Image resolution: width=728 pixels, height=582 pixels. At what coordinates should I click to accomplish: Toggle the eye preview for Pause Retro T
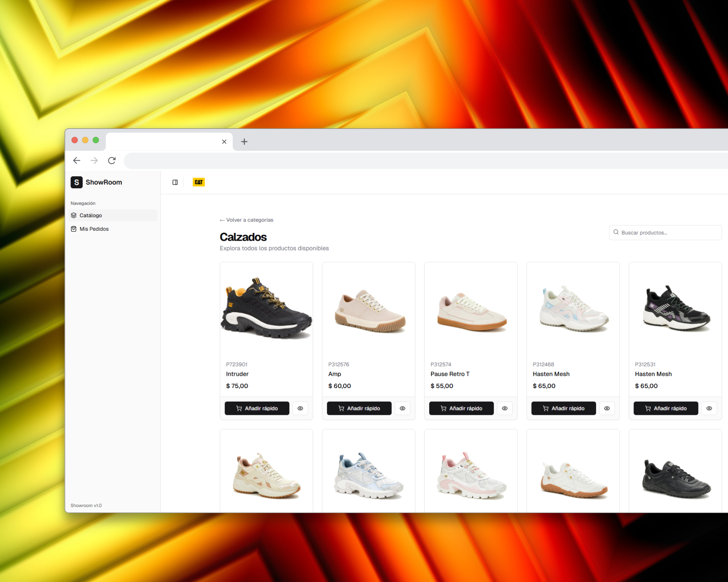[x=505, y=408]
